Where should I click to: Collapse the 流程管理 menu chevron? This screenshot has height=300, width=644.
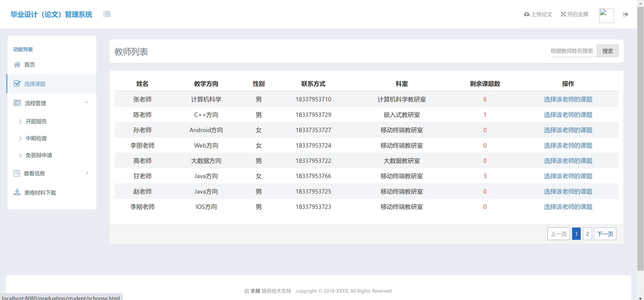pyautogui.click(x=87, y=102)
